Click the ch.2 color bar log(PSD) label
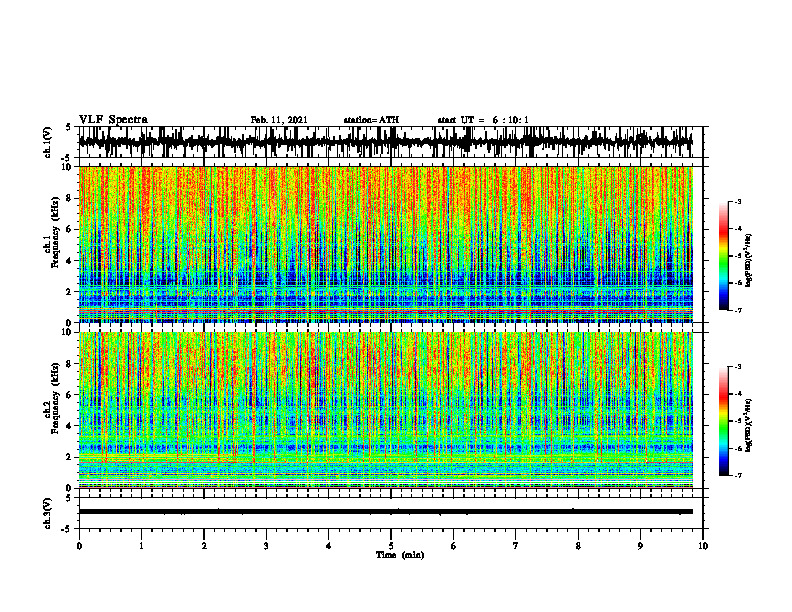 coord(749,425)
